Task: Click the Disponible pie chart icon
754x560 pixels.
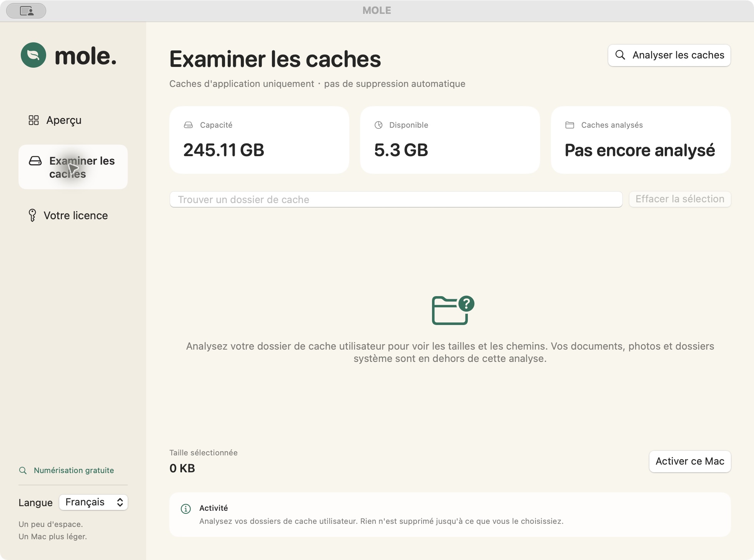Action: pos(379,125)
